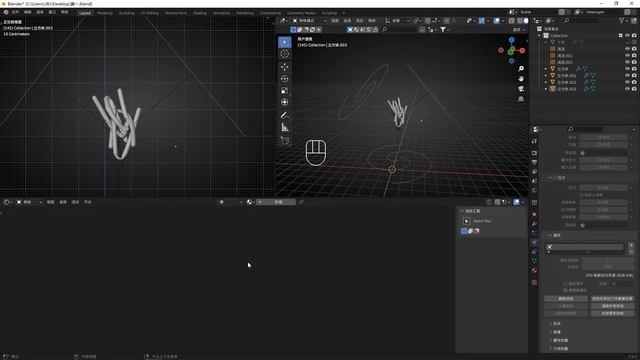Screen dimensions: 640x360
Task: Toggle checkbox below the pressure value field
Action: click(x=582, y=195)
